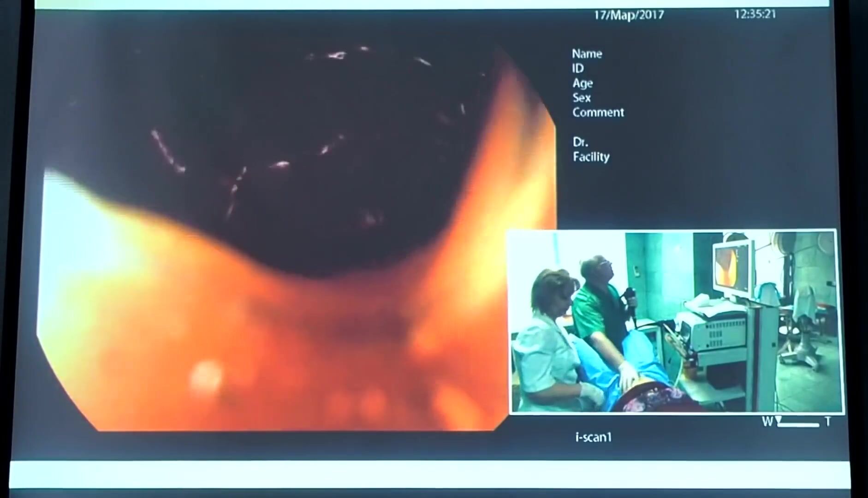Select the Sex field label
This screenshot has width=868, height=498.
coord(582,98)
